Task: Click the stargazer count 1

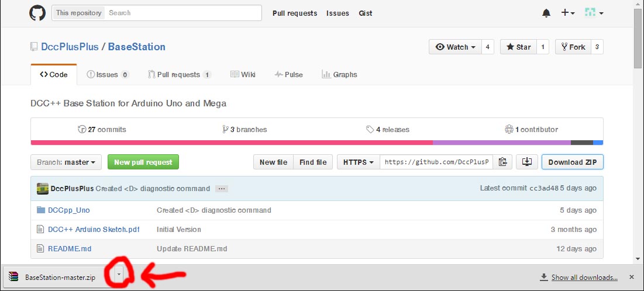Action: point(543,47)
